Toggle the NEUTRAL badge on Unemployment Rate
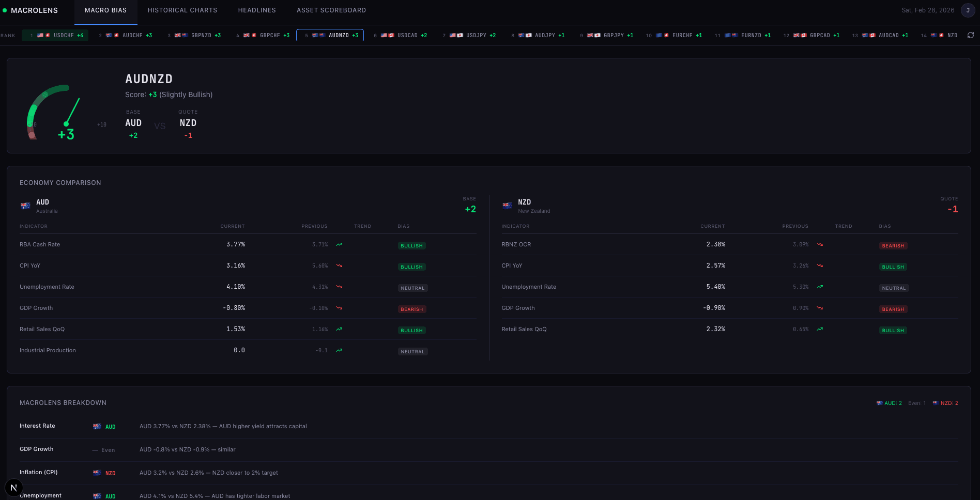The width and height of the screenshot is (980, 500). tap(412, 288)
